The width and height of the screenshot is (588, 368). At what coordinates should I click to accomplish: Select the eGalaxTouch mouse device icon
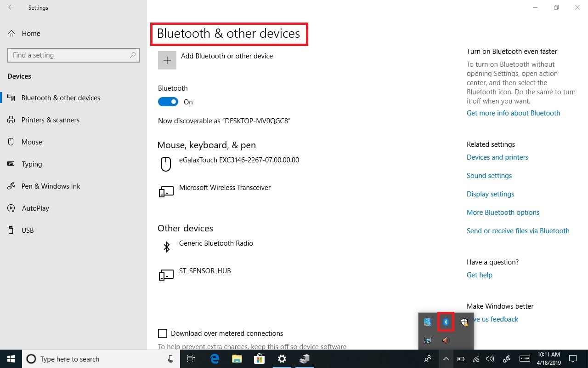[166, 164]
